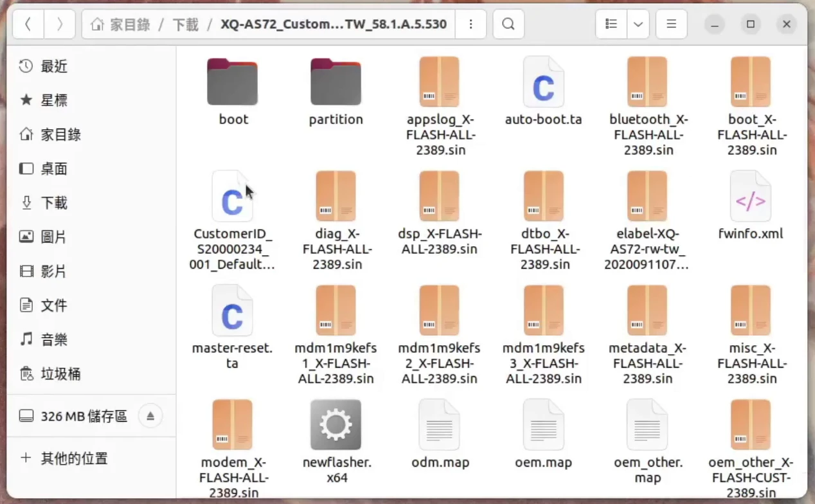Select the partition folder icon
Viewport: 815px width, 504px height.
coord(336,82)
